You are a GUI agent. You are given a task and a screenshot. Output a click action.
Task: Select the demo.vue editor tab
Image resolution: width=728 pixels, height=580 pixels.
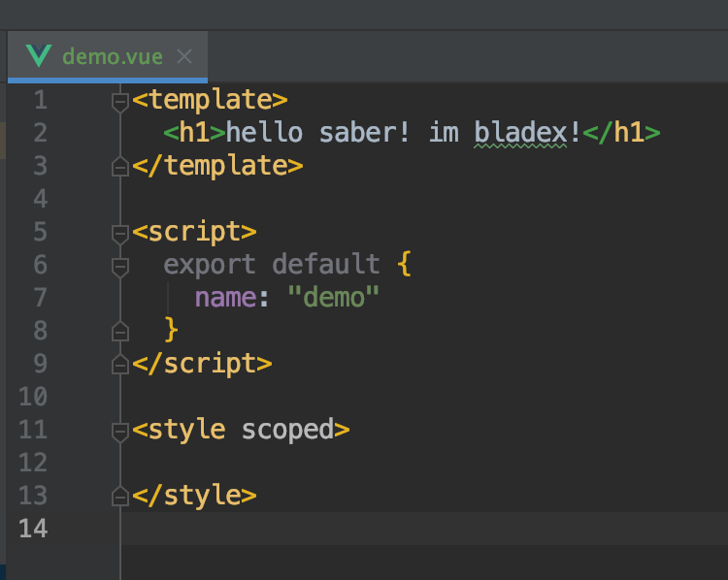tap(108, 56)
